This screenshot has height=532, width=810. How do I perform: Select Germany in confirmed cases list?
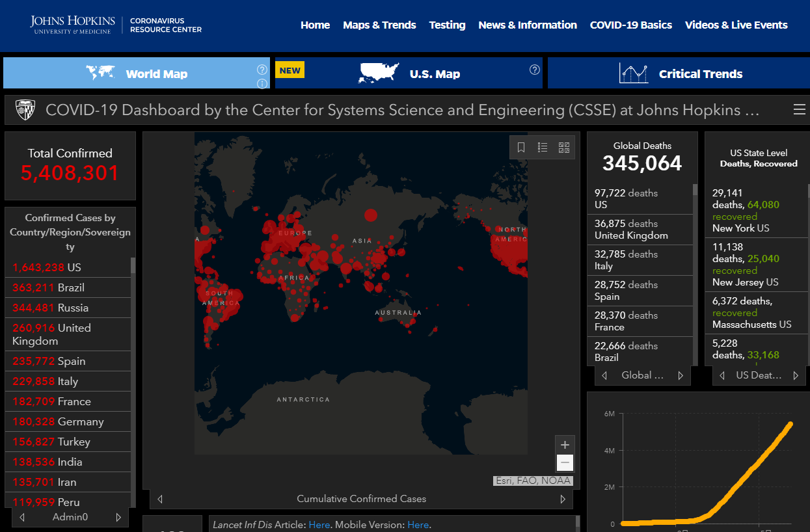(x=68, y=421)
